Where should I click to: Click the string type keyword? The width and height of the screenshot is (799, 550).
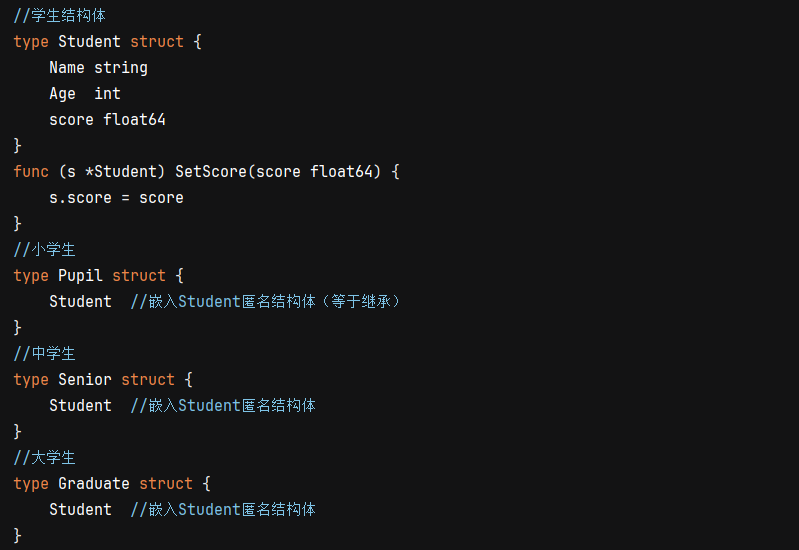tap(121, 68)
